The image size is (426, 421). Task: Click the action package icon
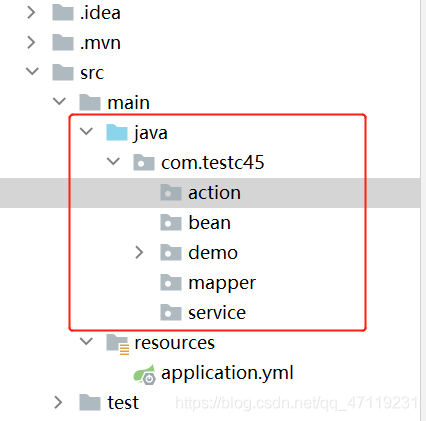(x=171, y=192)
